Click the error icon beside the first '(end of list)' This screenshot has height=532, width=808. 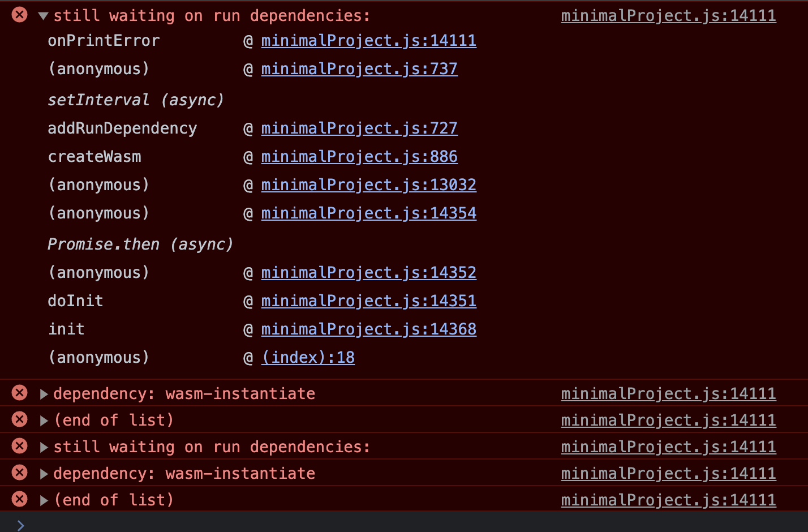click(19, 419)
